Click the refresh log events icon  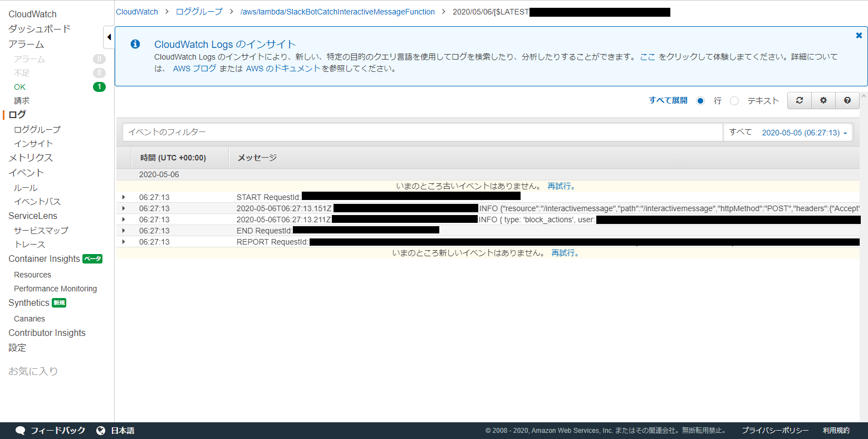point(800,100)
